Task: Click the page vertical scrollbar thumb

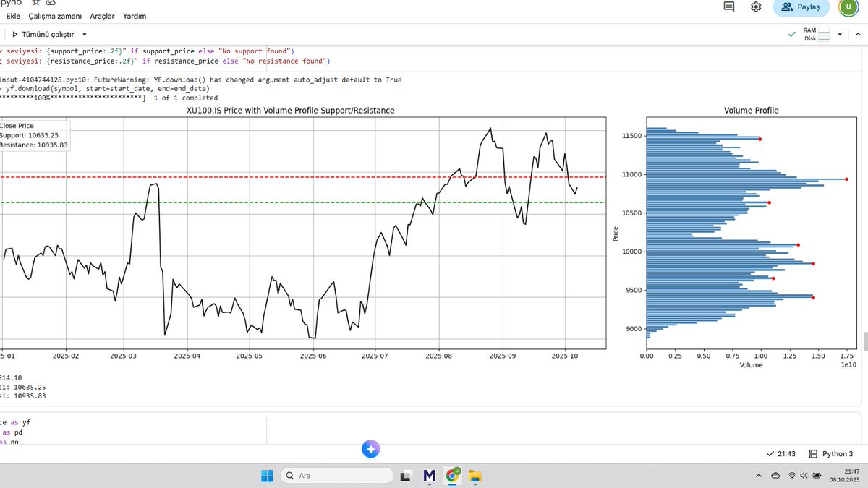Action: pyautogui.click(x=865, y=340)
